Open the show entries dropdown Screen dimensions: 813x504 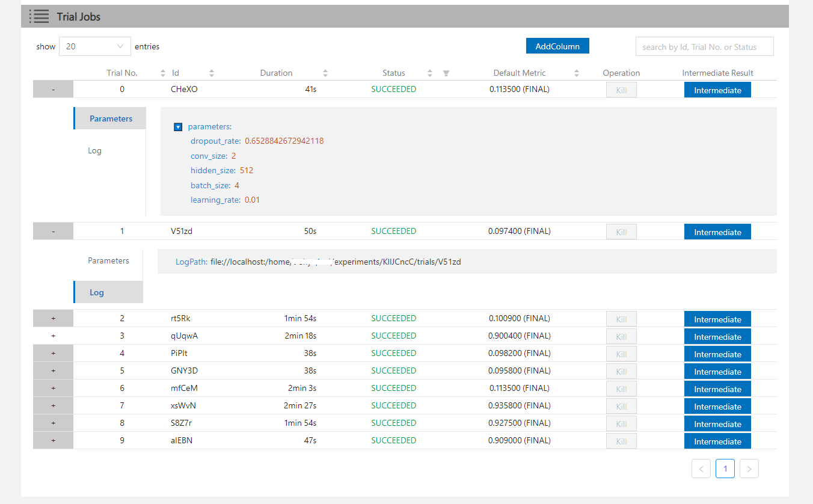[x=94, y=46]
